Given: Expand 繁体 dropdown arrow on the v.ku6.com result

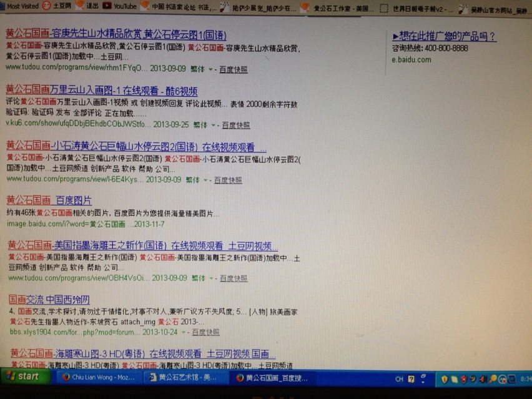Looking at the screenshot, I should tap(213, 126).
